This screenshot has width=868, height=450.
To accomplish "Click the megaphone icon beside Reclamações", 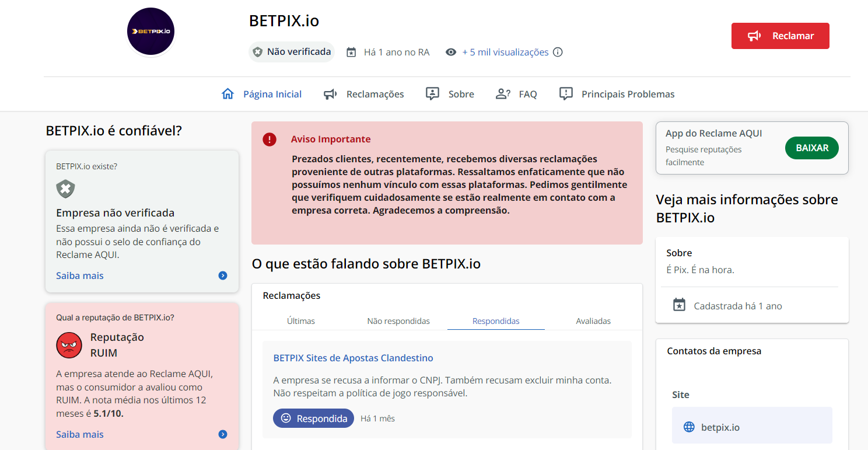I will (x=331, y=94).
